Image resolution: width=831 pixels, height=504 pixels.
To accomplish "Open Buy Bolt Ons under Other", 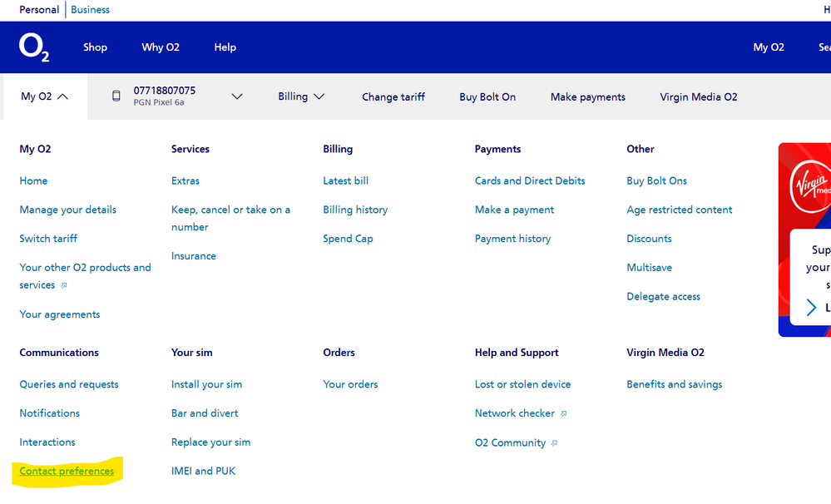I will [x=656, y=180].
